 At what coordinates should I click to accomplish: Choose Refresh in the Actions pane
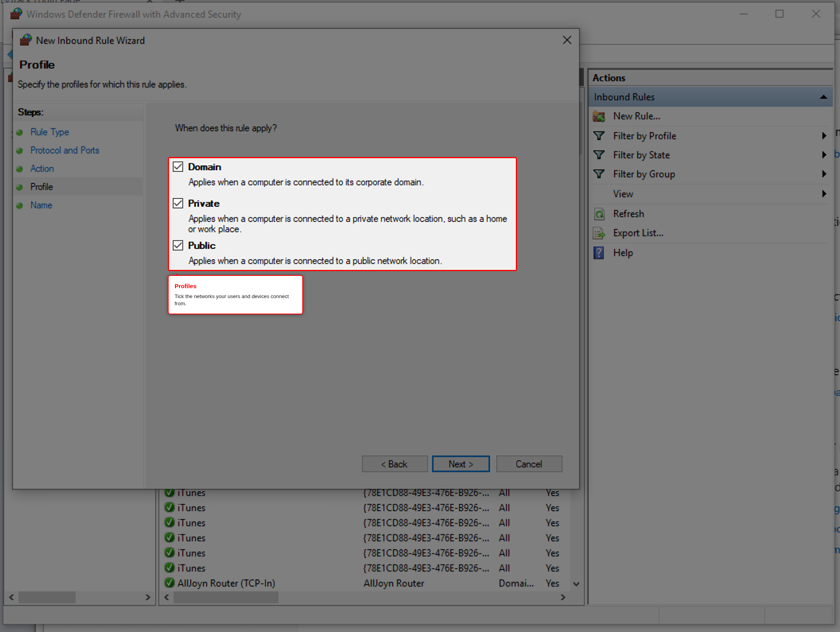pyautogui.click(x=628, y=214)
